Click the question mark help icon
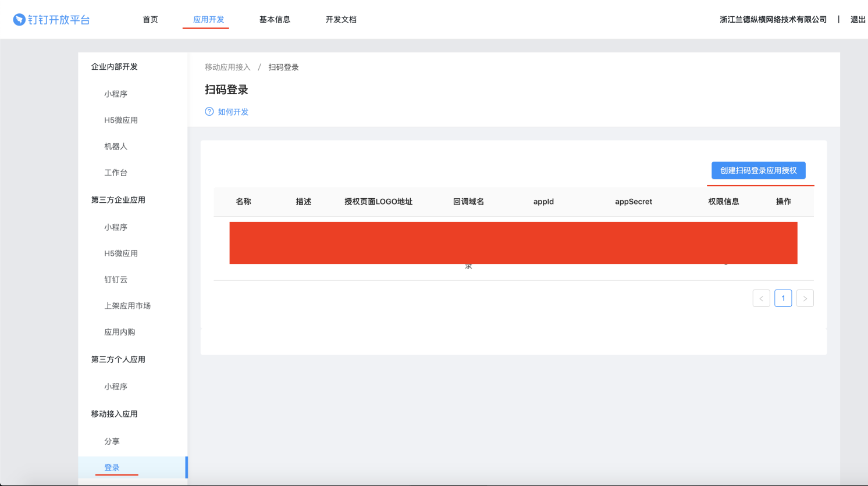The image size is (868, 486). click(209, 112)
